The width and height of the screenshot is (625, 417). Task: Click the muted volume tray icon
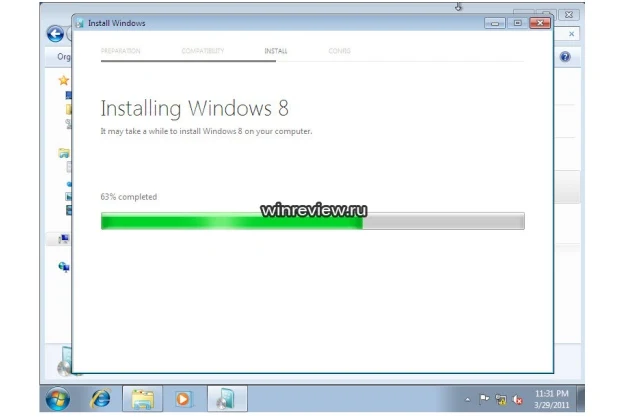519,399
